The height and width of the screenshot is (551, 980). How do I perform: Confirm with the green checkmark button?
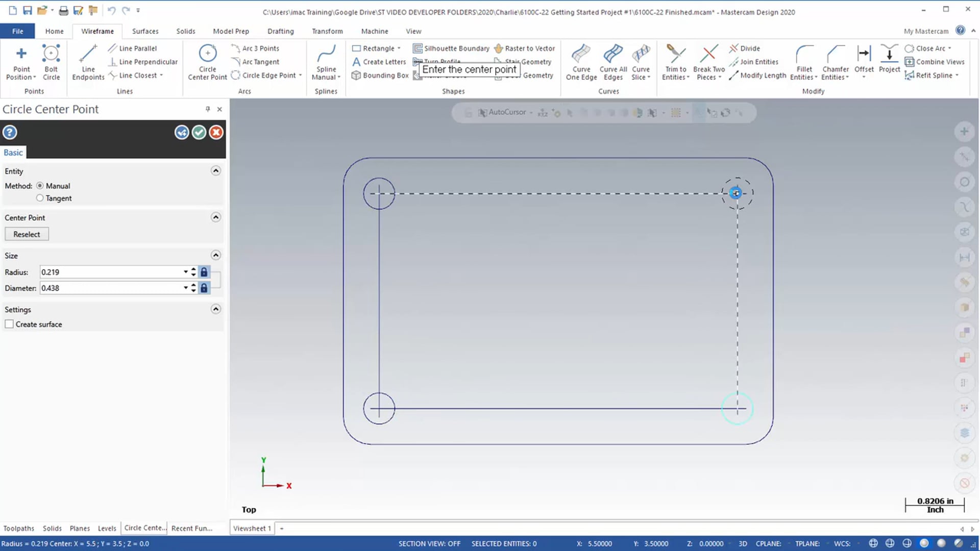pos(199,132)
